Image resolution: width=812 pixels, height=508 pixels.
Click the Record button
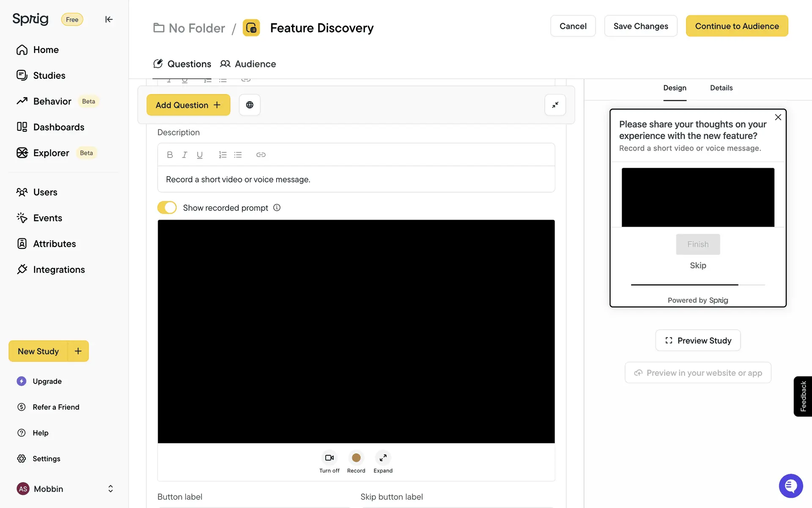(x=356, y=458)
